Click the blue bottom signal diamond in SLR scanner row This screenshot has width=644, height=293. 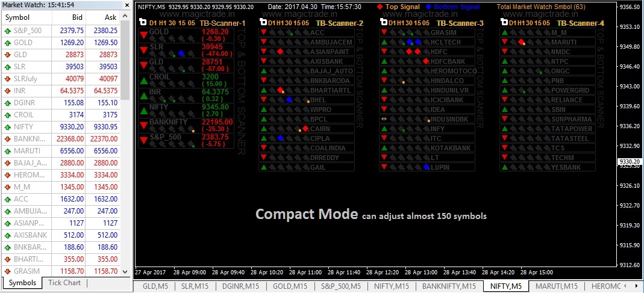pyautogui.click(x=181, y=54)
